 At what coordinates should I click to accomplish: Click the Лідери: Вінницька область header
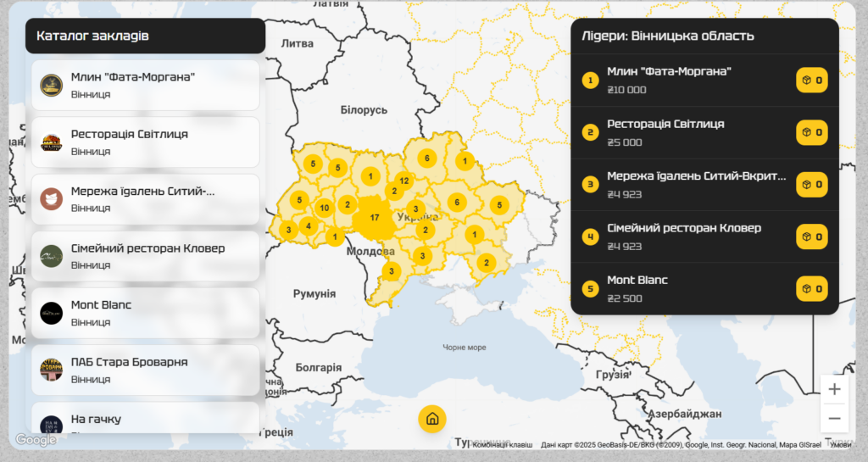click(704, 36)
